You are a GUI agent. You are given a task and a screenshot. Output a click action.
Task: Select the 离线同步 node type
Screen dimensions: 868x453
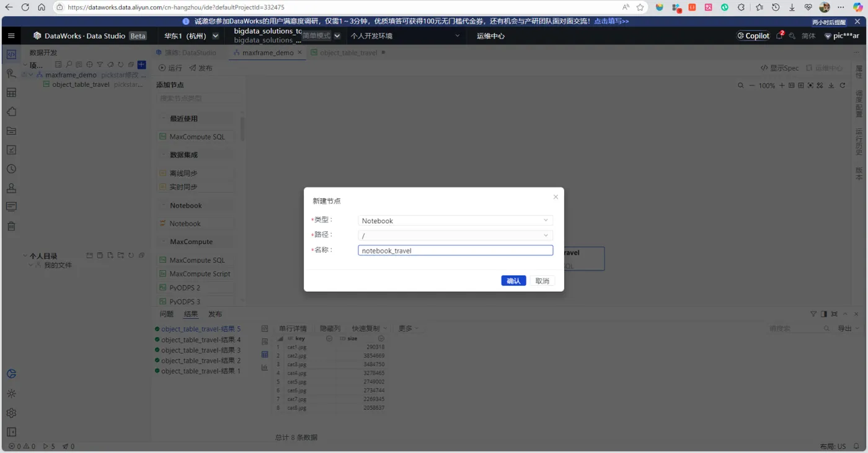196,174
